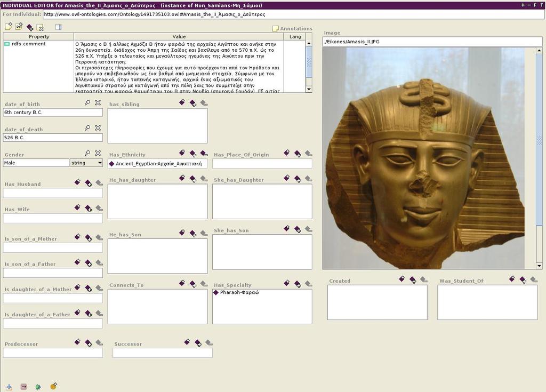Add existing instance to Predecessor
546x392 pixels.
89,343
